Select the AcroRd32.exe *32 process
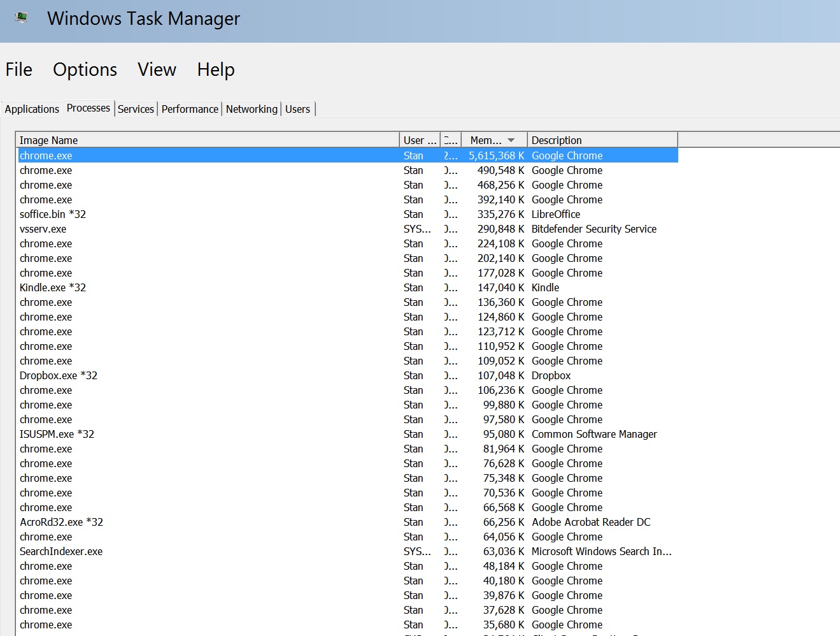This screenshot has height=636, width=840. click(x=61, y=522)
